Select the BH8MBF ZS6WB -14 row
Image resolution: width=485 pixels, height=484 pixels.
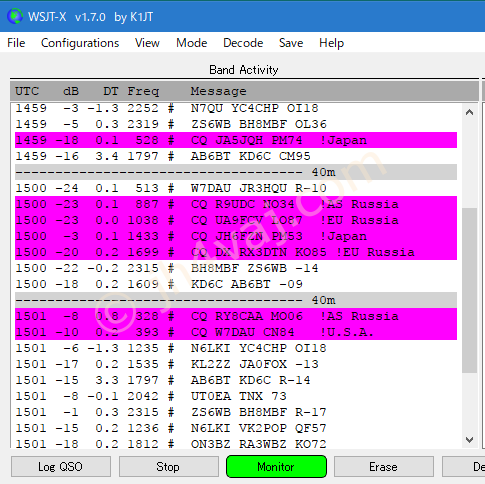[x=236, y=268]
